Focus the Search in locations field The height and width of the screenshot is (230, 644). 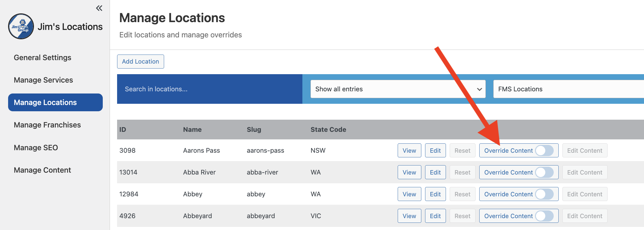(x=209, y=89)
